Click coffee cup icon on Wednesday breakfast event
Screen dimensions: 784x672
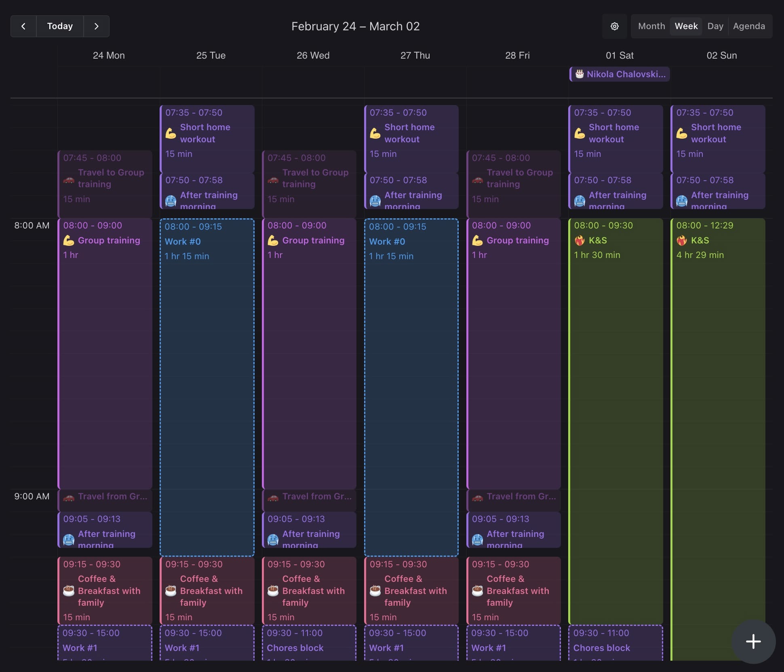click(273, 591)
